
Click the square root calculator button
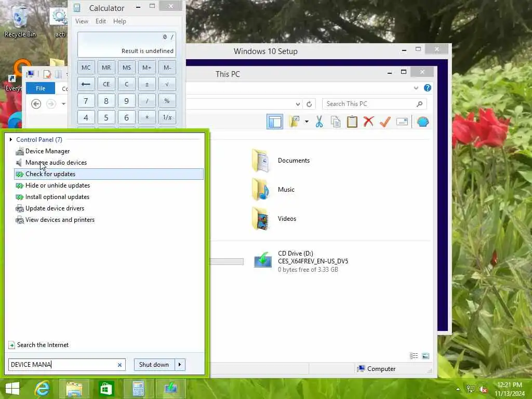(167, 84)
